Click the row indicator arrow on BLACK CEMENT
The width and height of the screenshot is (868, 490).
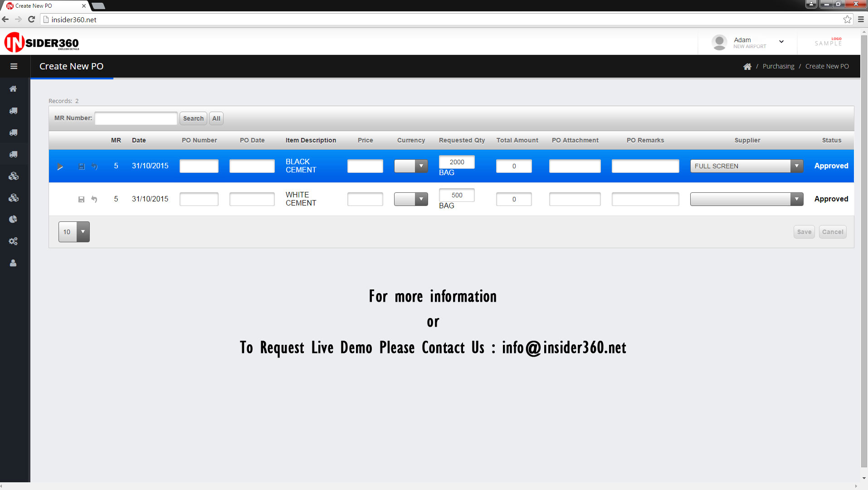click(60, 167)
